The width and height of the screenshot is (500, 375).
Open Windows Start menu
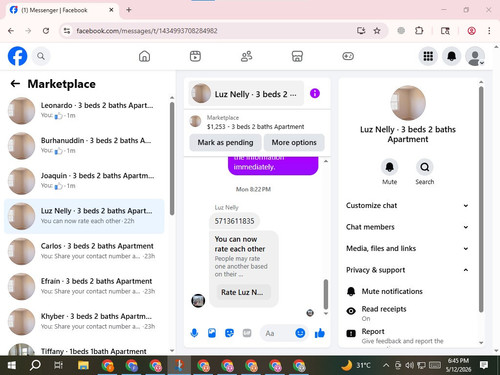12,365
